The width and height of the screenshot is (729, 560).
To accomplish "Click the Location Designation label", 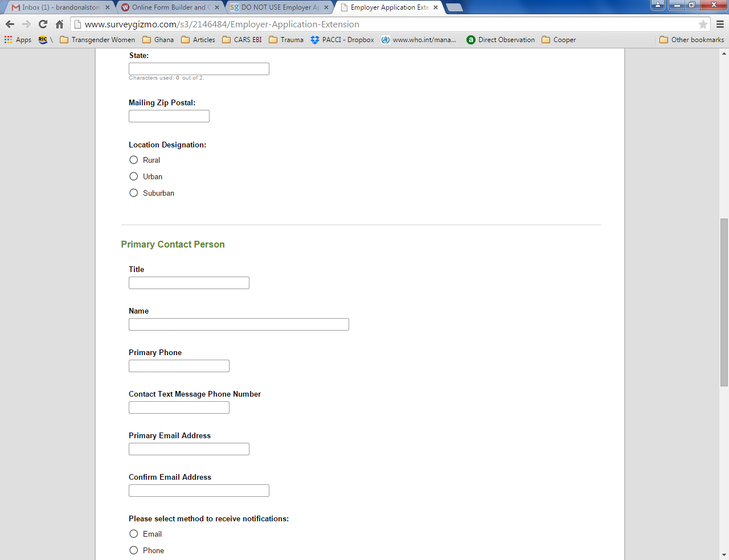I will 167,145.
